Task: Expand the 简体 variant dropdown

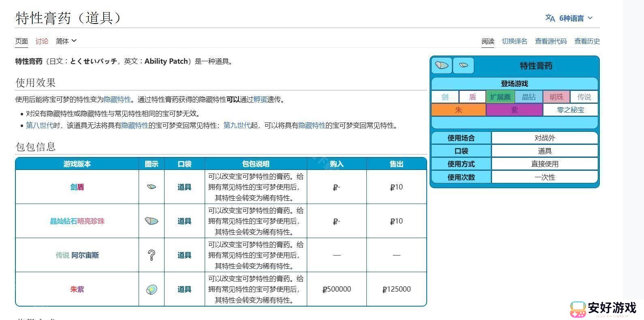Action: tap(66, 41)
